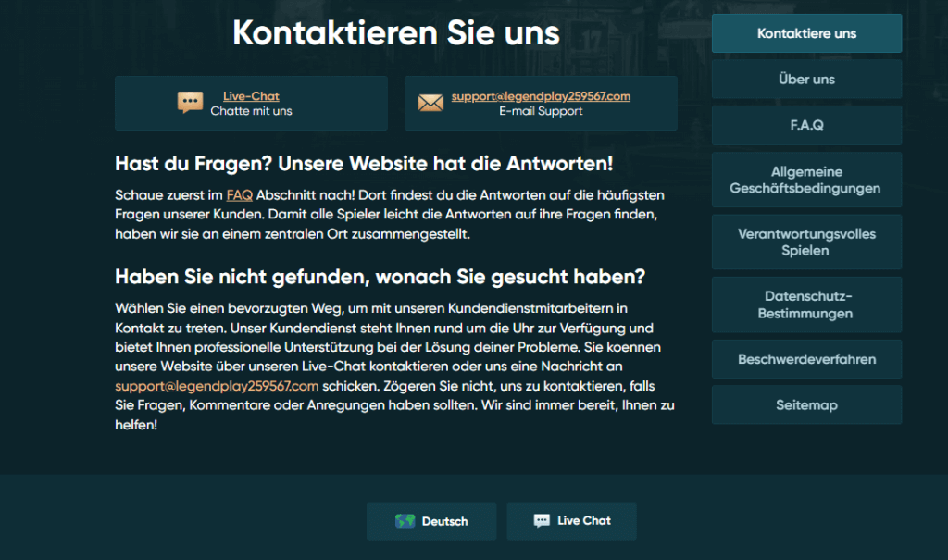Click the support email link inside the body text
Screen dimensions: 948x560
[217, 386]
